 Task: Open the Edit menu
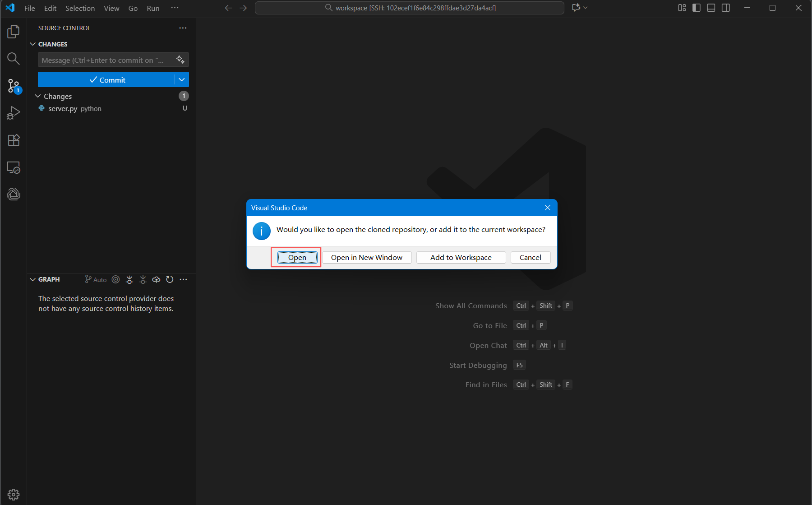point(50,8)
